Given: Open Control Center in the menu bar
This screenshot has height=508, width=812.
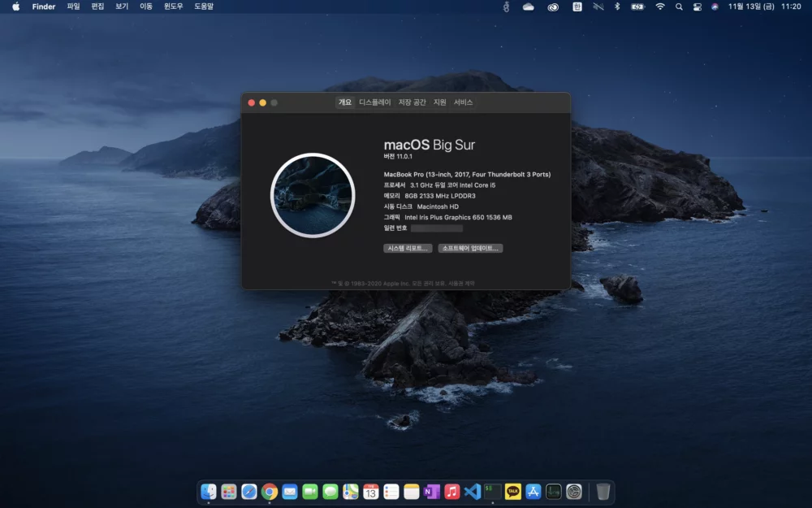Looking at the screenshot, I should (697, 7).
